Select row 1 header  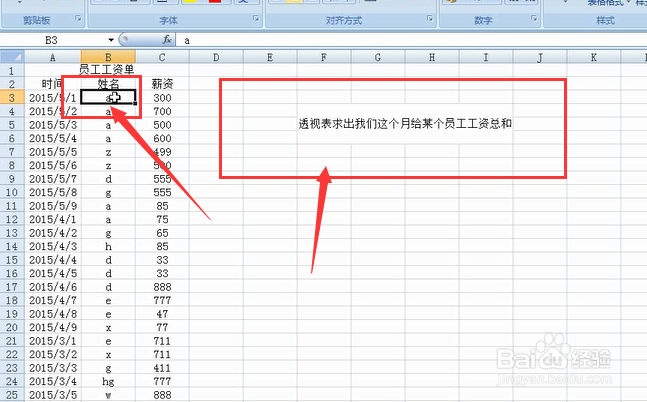12,71
